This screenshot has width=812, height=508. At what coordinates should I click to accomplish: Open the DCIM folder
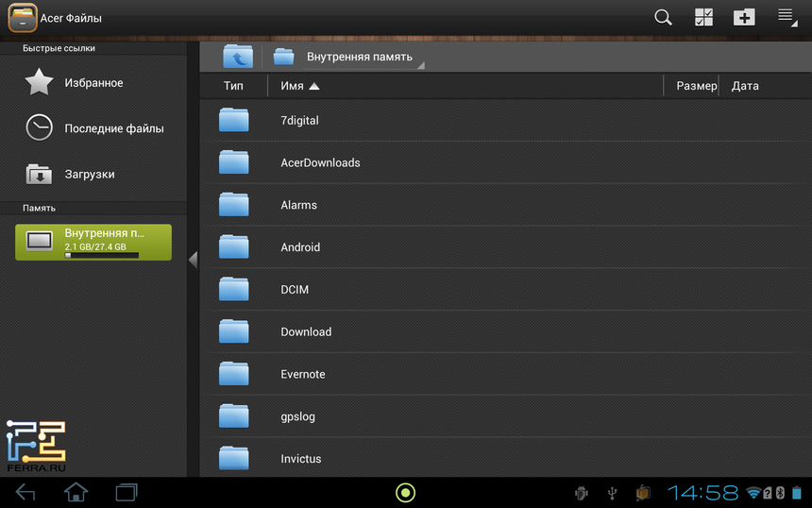pyautogui.click(x=505, y=290)
